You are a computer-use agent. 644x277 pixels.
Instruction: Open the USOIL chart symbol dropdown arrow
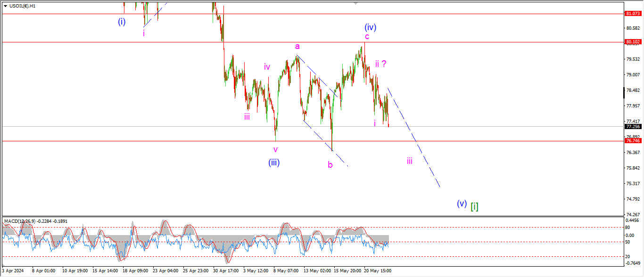point(5,6)
